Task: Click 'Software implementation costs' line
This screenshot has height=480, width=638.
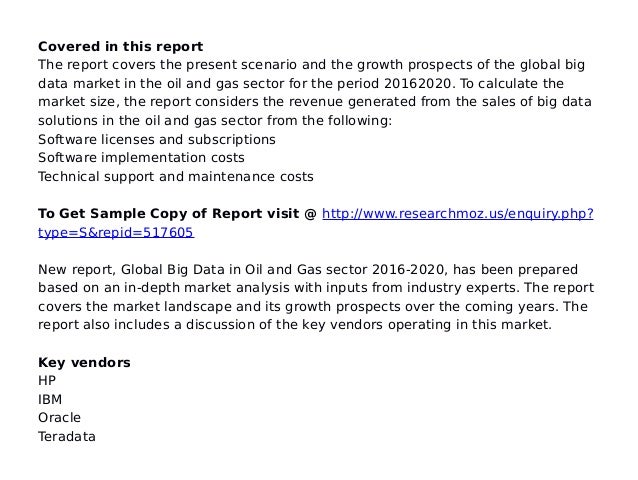Action: click(x=140, y=158)
